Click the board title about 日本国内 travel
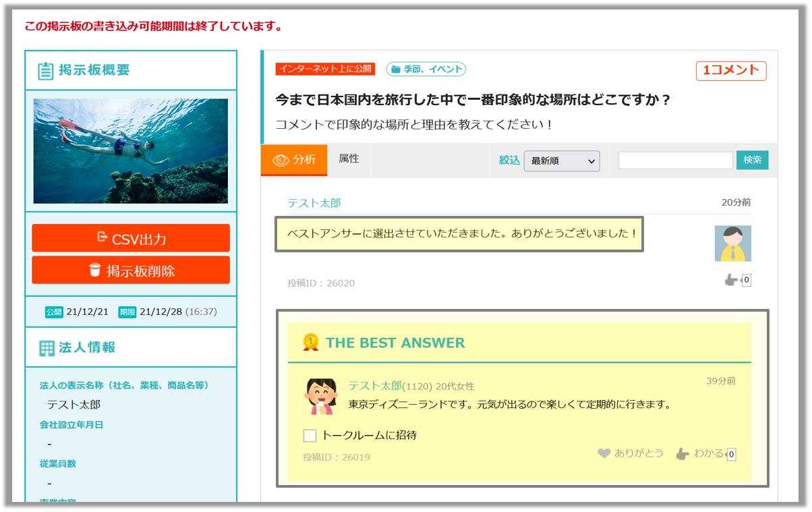 click(474, 100)
